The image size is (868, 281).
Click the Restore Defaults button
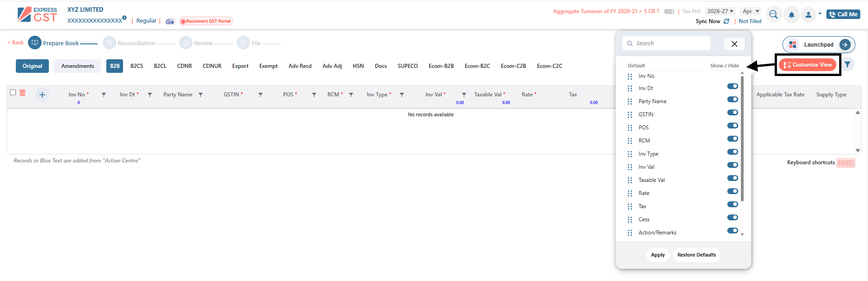point(696,255)
